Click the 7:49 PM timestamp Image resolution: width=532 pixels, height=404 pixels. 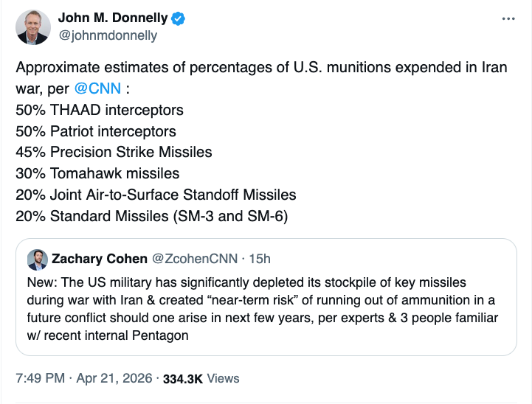(38, 378)
